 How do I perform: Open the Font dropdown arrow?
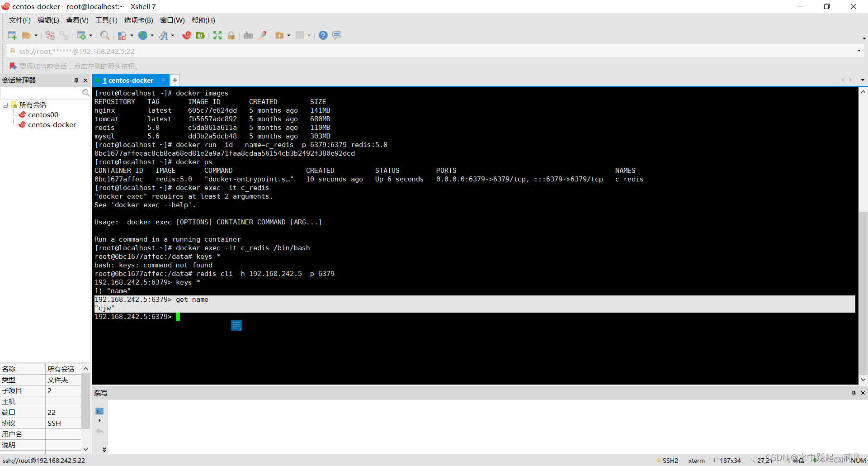click(173, 35)
